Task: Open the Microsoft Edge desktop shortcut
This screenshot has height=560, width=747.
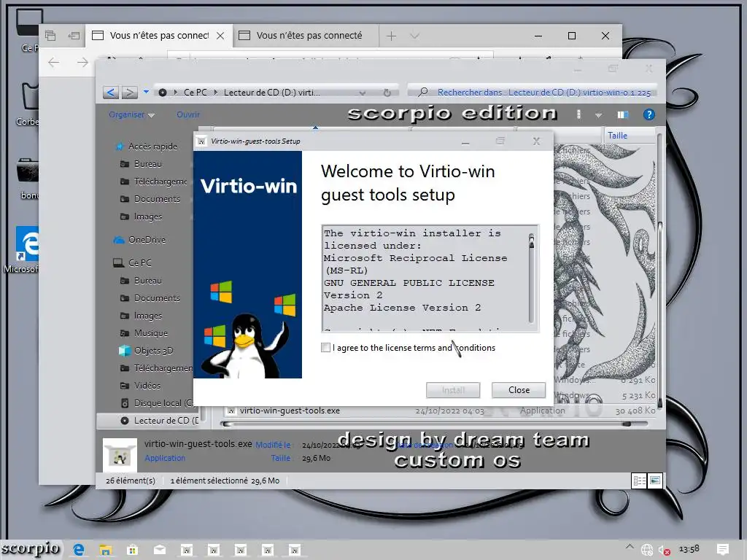Action: 22,250
